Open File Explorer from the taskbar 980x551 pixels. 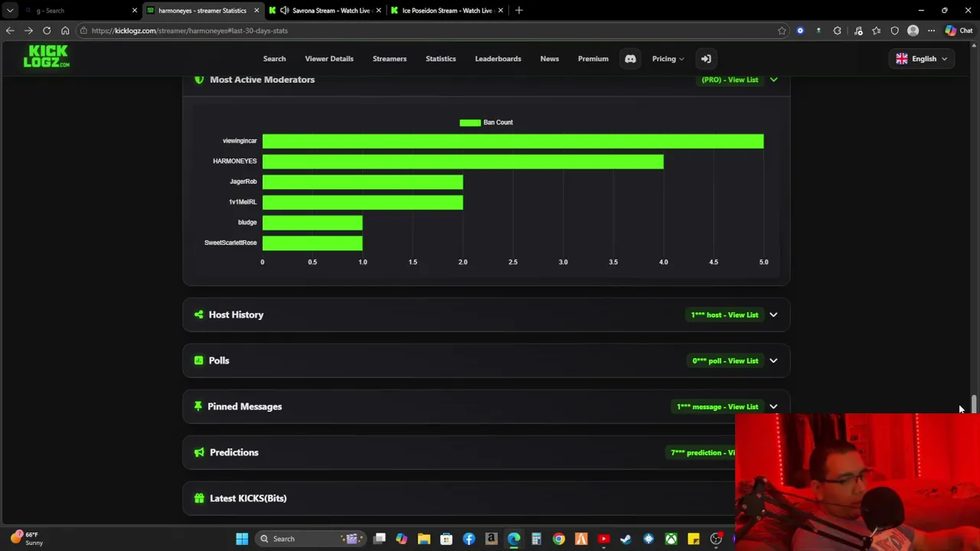(x=424, y=539)
